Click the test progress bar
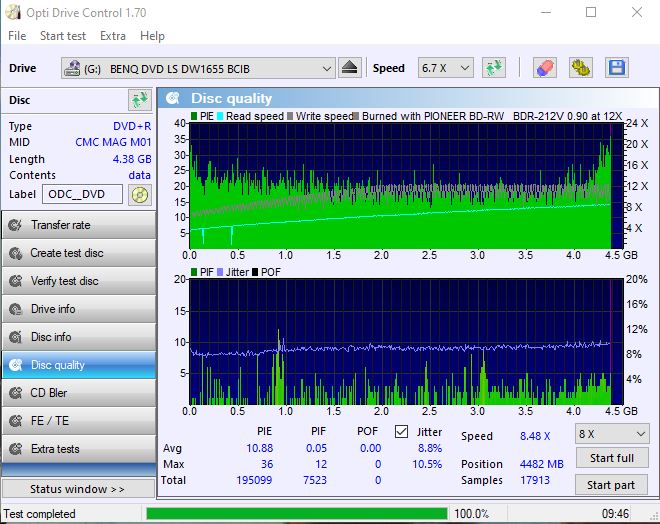The image size is (660, 524). (296, 514)
